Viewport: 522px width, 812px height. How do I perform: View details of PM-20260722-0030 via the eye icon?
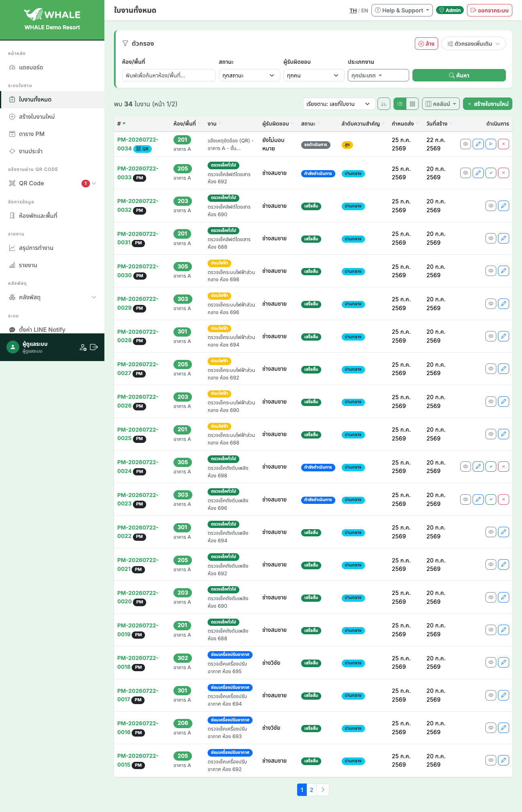(491, 271)
